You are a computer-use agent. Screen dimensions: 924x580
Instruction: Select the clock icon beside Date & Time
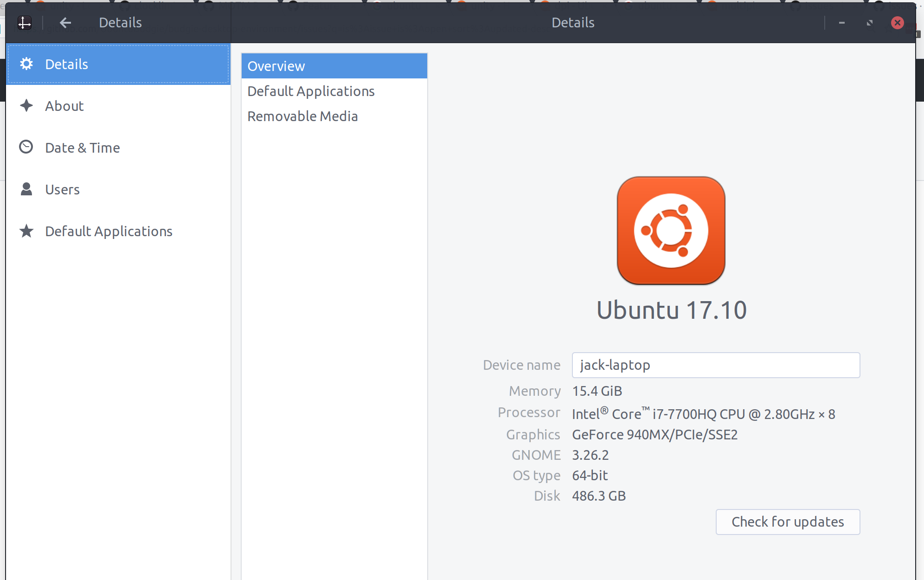click(26, 147)
